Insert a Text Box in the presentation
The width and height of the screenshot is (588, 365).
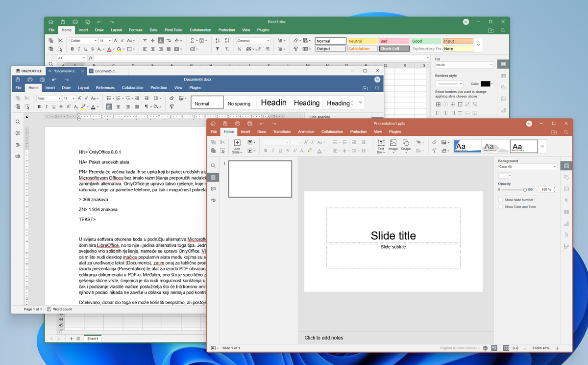click(381, 146)
